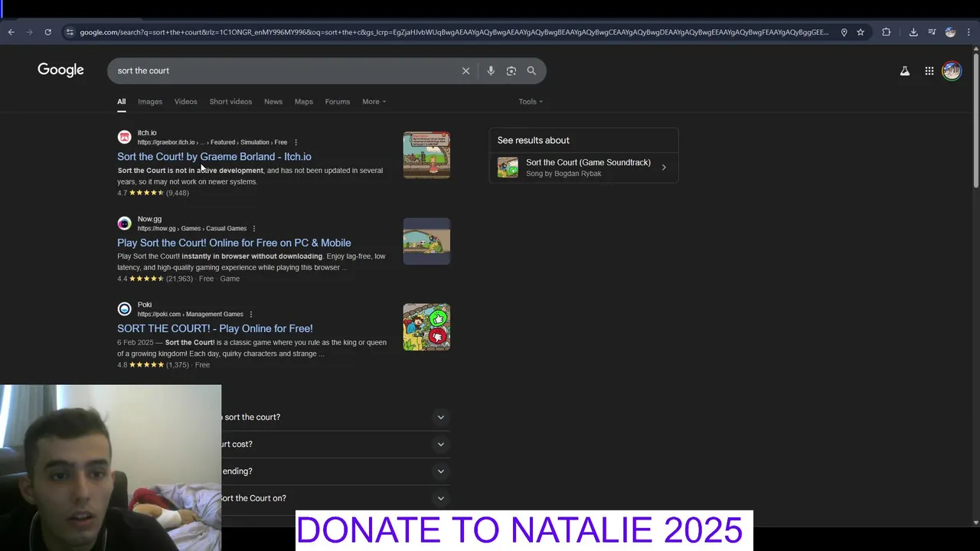Select the All search tab
980x551 pixels.
(121, 102)
